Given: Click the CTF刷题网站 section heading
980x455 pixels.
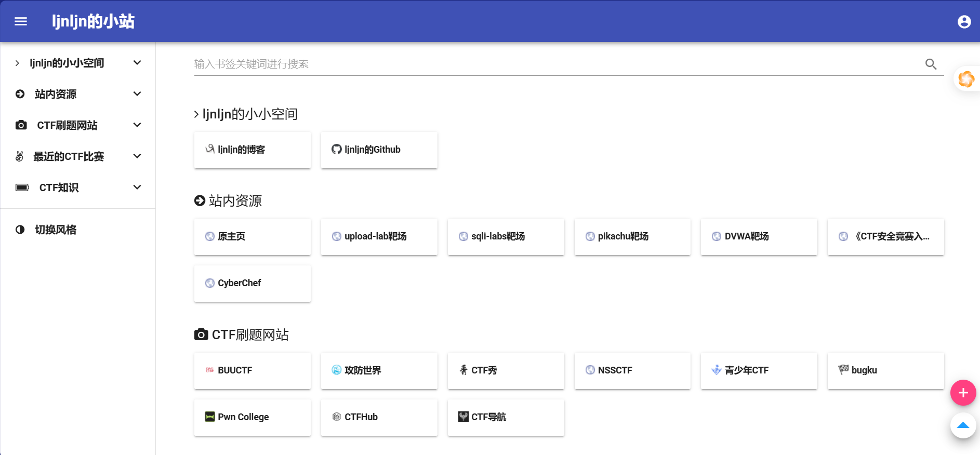Looking at the screenshot, I should pos(242,334).
